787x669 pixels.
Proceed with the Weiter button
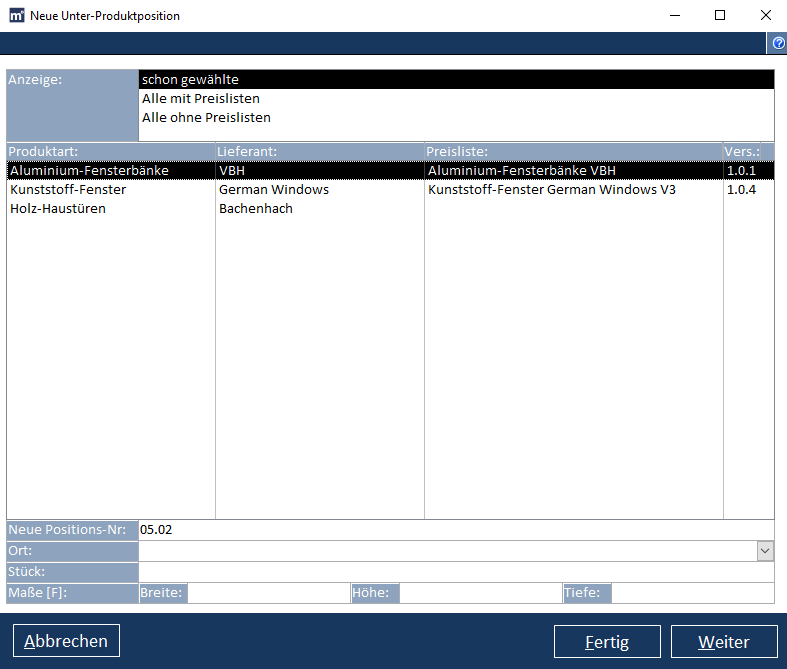pyautogui.click(x=723, y=642)
